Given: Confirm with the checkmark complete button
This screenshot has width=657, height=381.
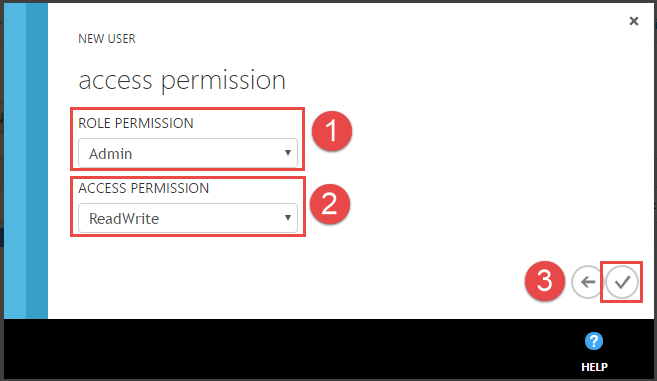Looking at the screenshot, I should [x=622, y=282].
